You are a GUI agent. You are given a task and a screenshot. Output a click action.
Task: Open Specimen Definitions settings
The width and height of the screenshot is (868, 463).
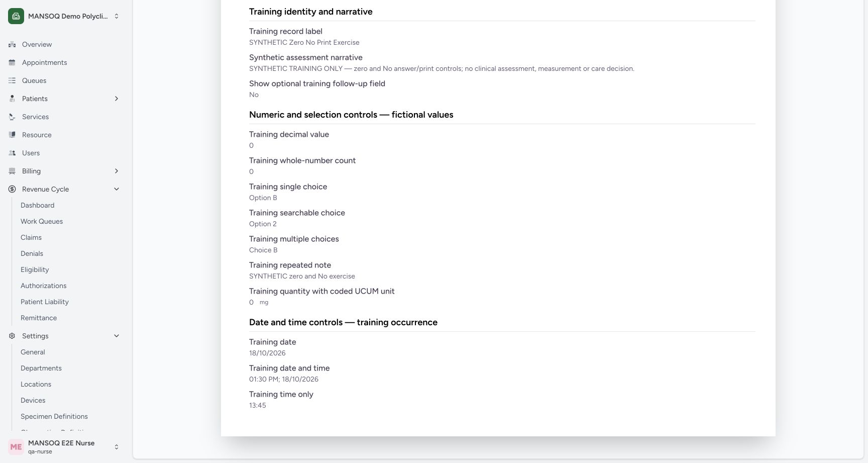[54, 416]
